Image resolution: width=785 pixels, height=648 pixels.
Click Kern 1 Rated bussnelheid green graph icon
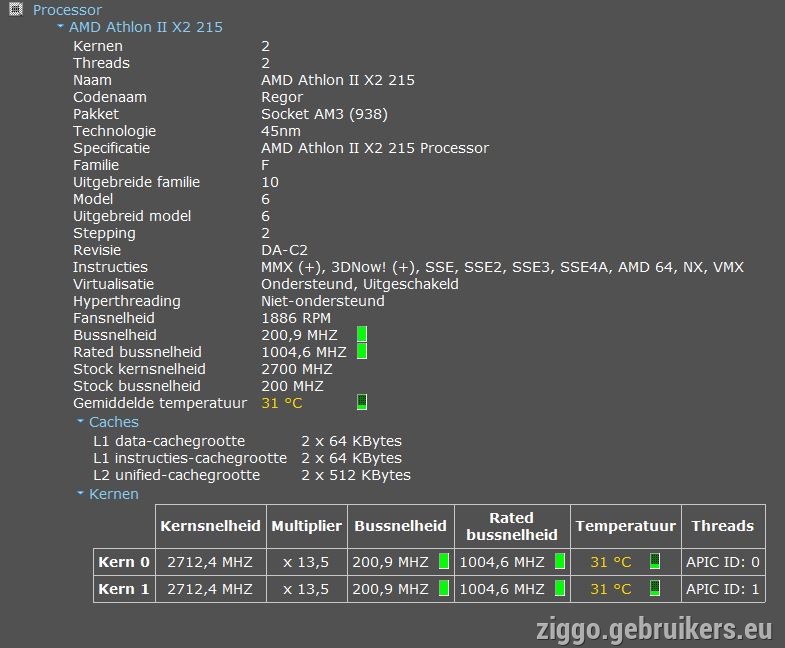pos(560,588)
